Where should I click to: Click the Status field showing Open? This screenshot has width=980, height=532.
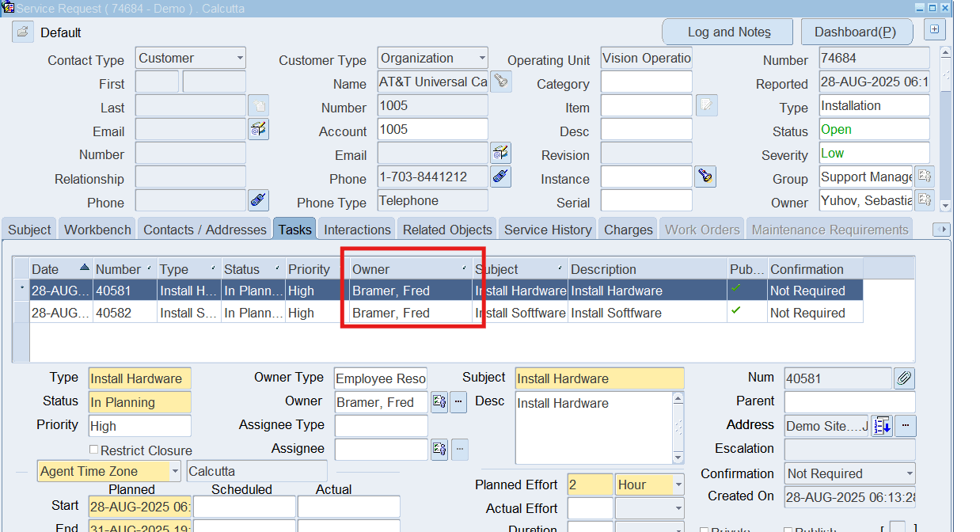click(874, 129)
